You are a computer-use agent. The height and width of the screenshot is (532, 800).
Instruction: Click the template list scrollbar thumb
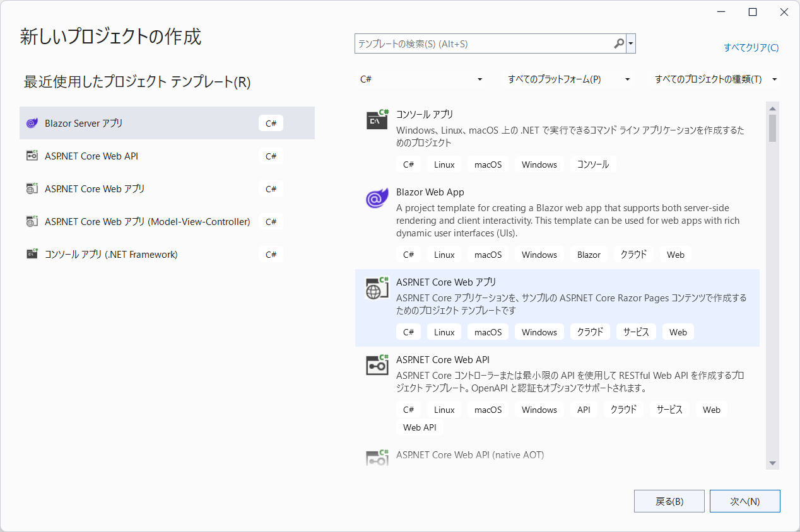(x=772, y=129)
